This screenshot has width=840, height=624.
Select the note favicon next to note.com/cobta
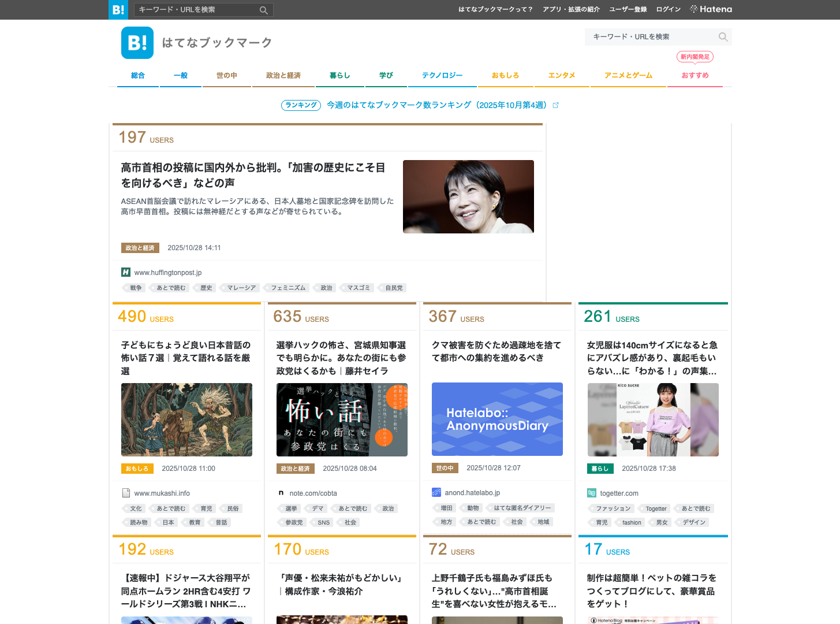[x=281, y=493]
